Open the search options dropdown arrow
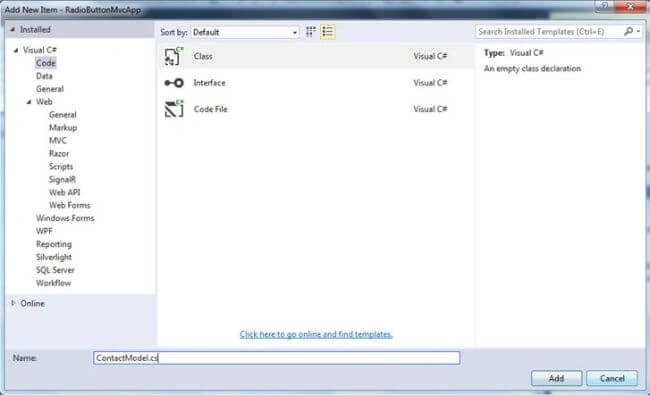650x395 pixels. pos(638,32)
